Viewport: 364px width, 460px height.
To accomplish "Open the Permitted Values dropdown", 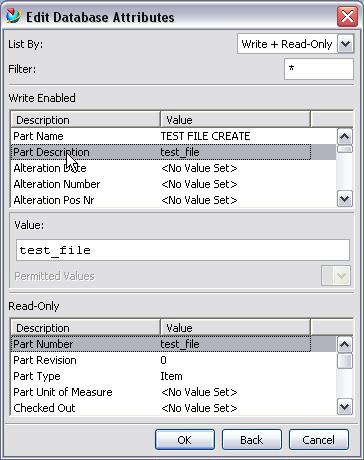I will click(x=336, y=276).
